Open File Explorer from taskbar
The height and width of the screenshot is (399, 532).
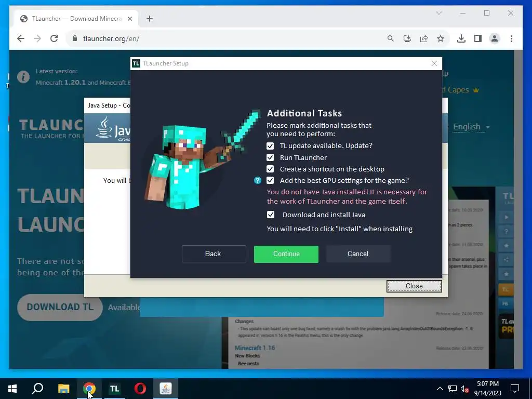click(x=63, y=389)
